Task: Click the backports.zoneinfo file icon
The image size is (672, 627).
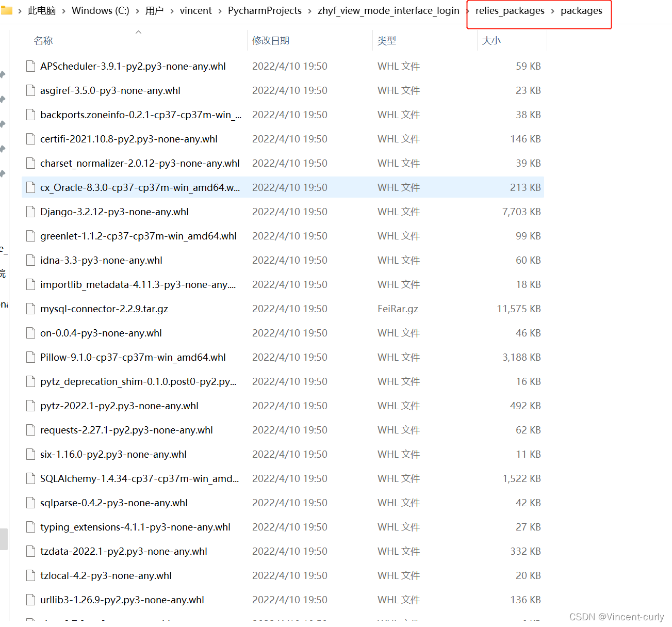Action: [31, 115]
